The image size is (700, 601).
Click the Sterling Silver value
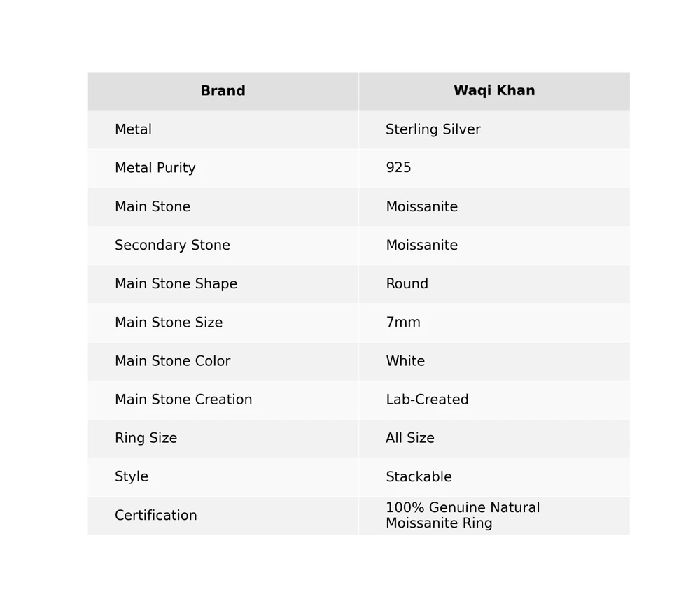433,129
